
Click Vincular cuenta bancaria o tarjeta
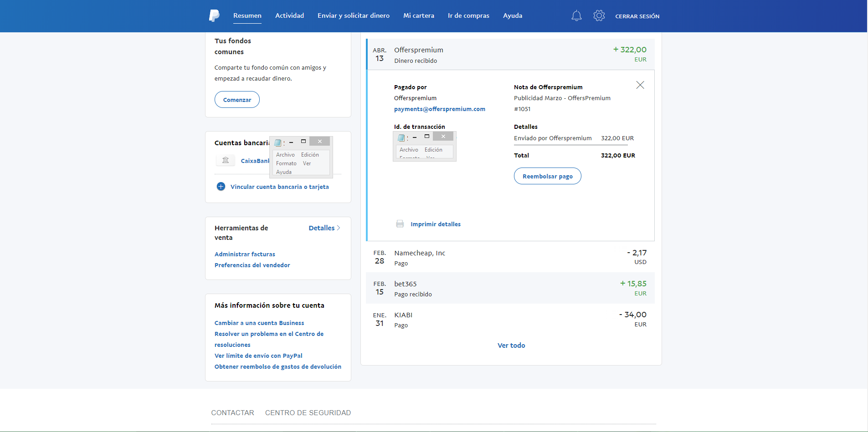[x=280, y=187]
